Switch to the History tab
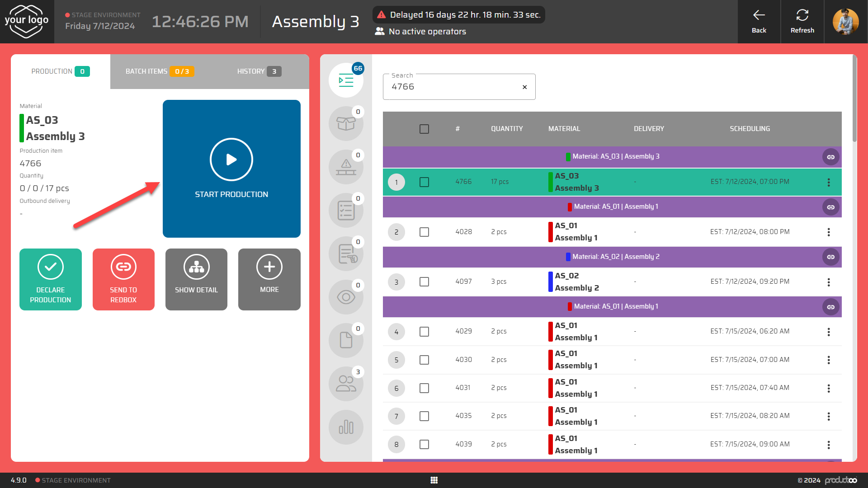Viewport: 868px width, 488px height. tap(259, 71)
